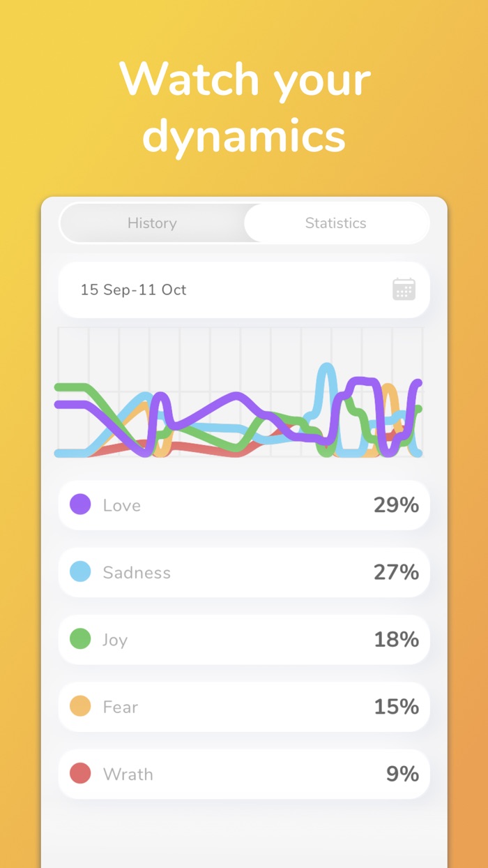
Task: Select the Joy label
Action: click(x=115, y=640)
